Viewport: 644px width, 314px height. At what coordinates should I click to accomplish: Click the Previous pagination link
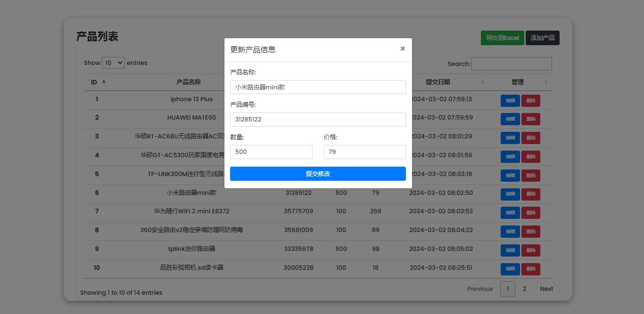coord(480,289)
